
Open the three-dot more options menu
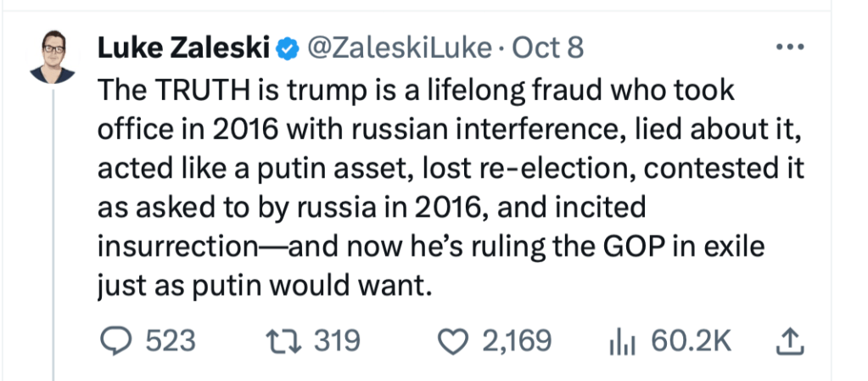(790, 48)
